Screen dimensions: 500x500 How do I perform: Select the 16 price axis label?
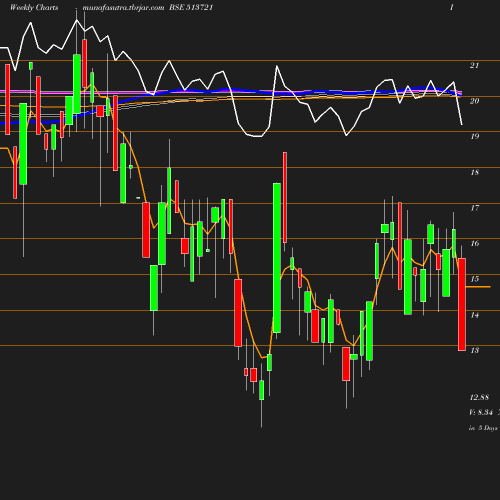(475, 243)
